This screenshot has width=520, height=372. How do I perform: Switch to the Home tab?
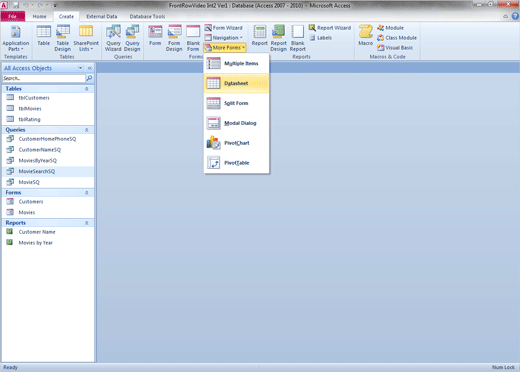coord(39,16)
